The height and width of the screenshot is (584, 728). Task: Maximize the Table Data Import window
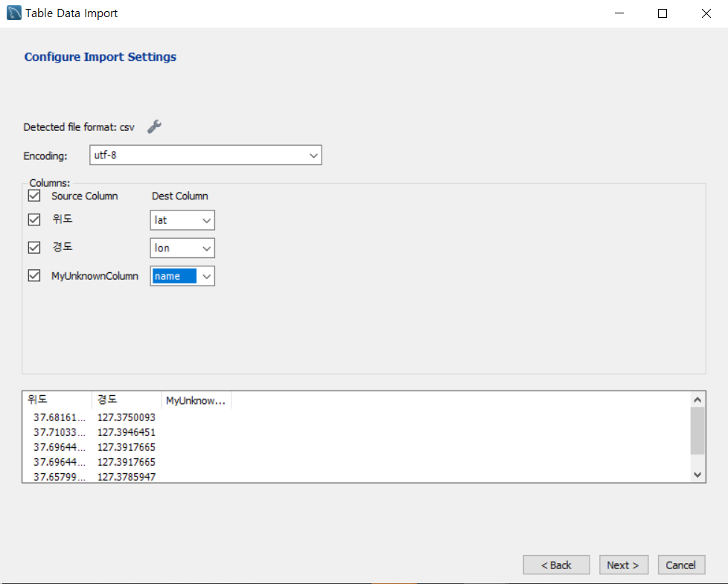coord(662,13)
